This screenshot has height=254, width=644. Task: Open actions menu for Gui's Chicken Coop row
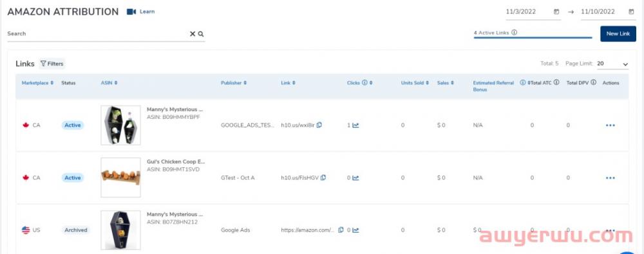[x=611, y=177]
